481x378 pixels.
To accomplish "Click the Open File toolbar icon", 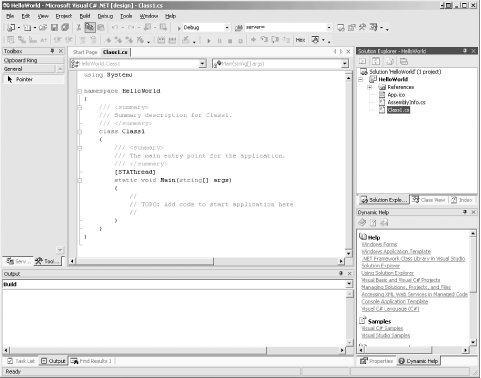I will pos(43,27).
